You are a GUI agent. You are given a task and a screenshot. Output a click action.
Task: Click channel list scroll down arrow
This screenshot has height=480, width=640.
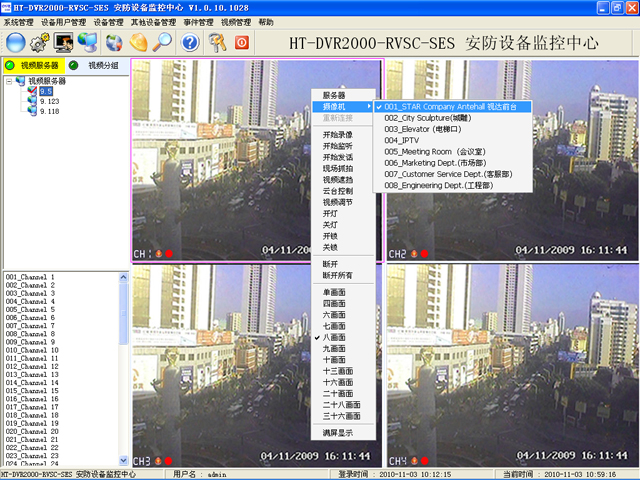(x=123, y=460)
